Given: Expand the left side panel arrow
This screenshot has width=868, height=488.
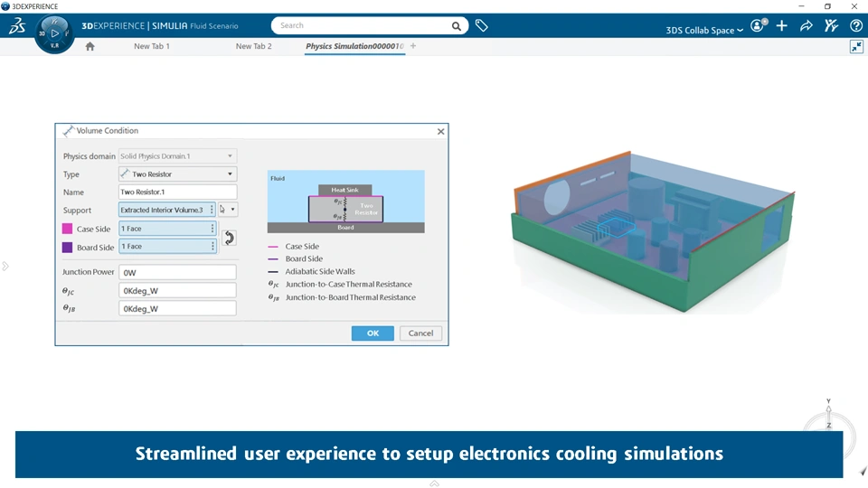Looking at the screenshot, I should [5, 266].
